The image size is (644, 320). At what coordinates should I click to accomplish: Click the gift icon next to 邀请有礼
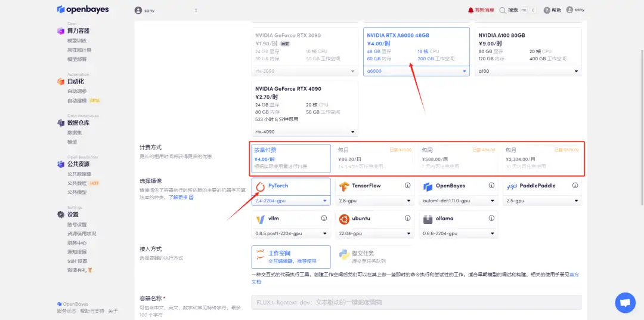point(90,270)
